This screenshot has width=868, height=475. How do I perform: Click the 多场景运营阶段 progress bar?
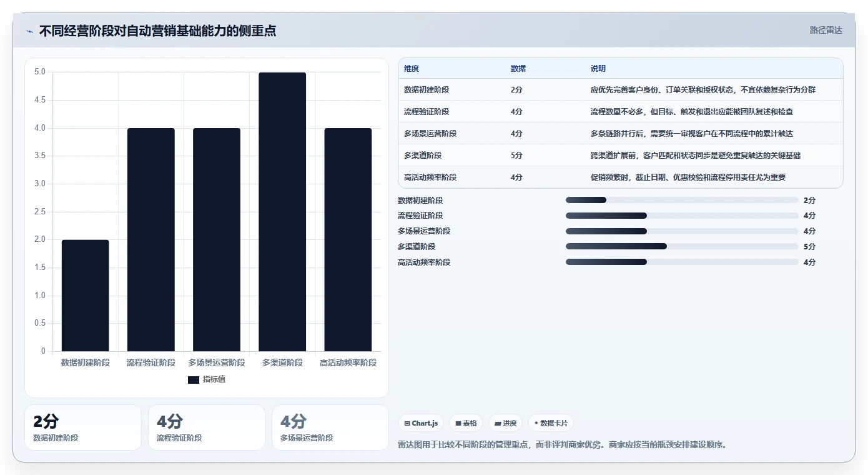pos(682,231)
